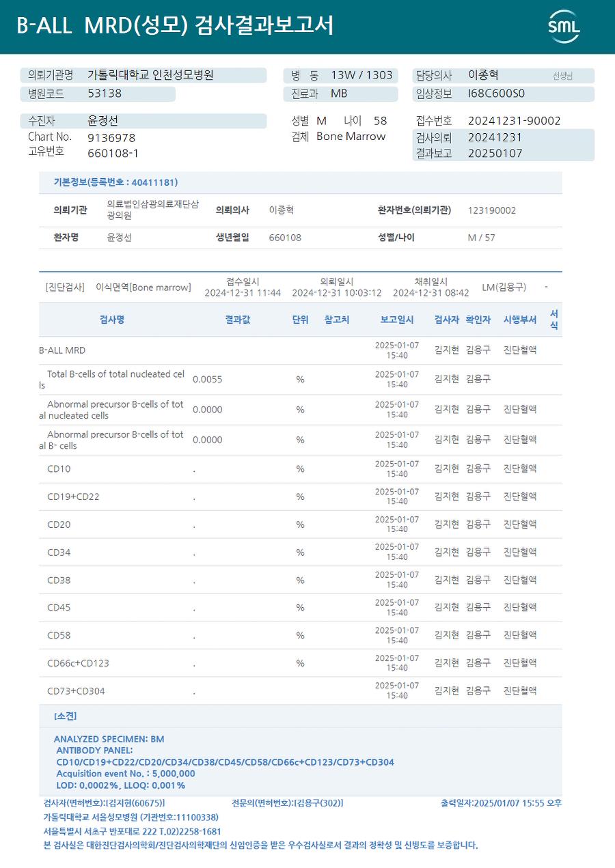Select the CD73+CD304 test row
The image size is (615, 868).
click(x=301, y=691)
